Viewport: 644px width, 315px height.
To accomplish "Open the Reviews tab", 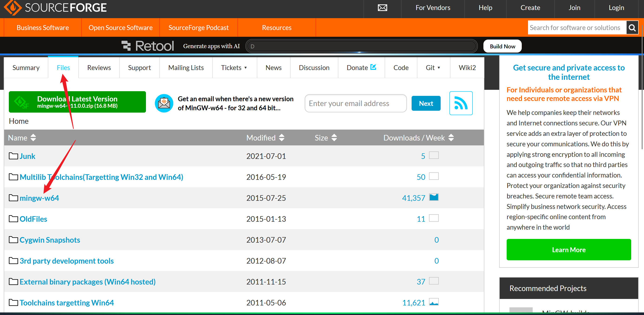I will click(x=99, y=67).
